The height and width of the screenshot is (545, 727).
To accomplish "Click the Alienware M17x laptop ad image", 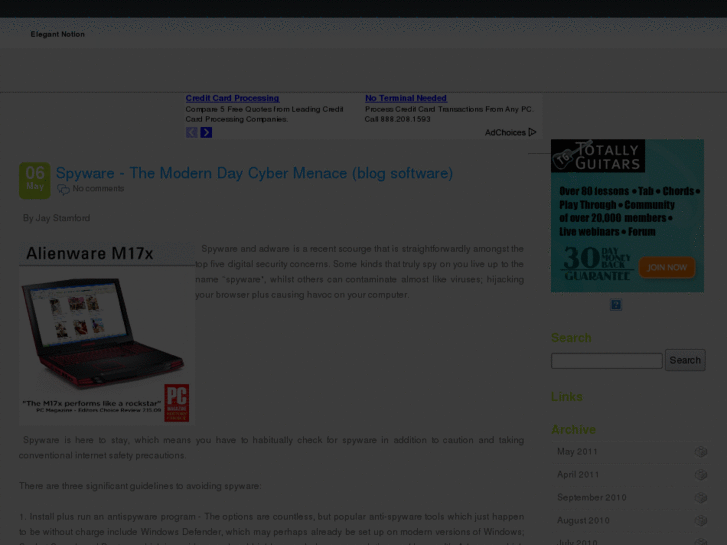I will point(107,333).
